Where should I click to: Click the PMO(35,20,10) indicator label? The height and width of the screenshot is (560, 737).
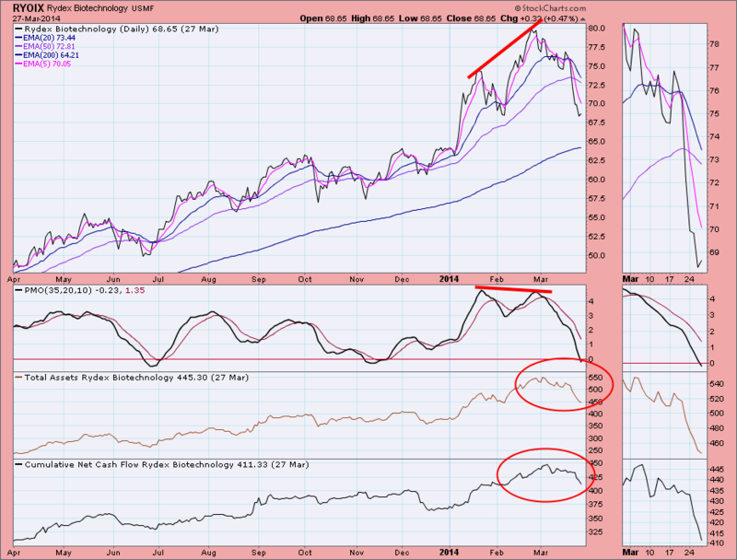[x=58, y=290]
